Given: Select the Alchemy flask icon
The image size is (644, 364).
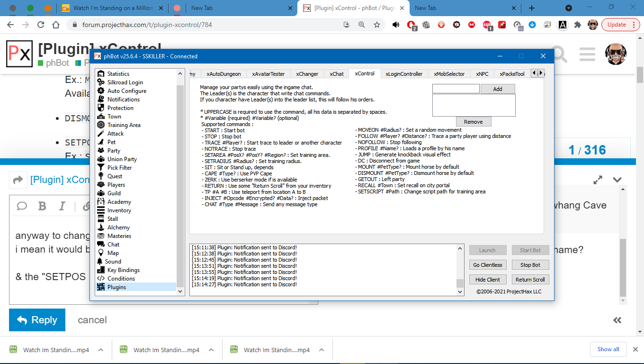Looking at the screenshot, I should pyautogui.click(x=100, y=227).
